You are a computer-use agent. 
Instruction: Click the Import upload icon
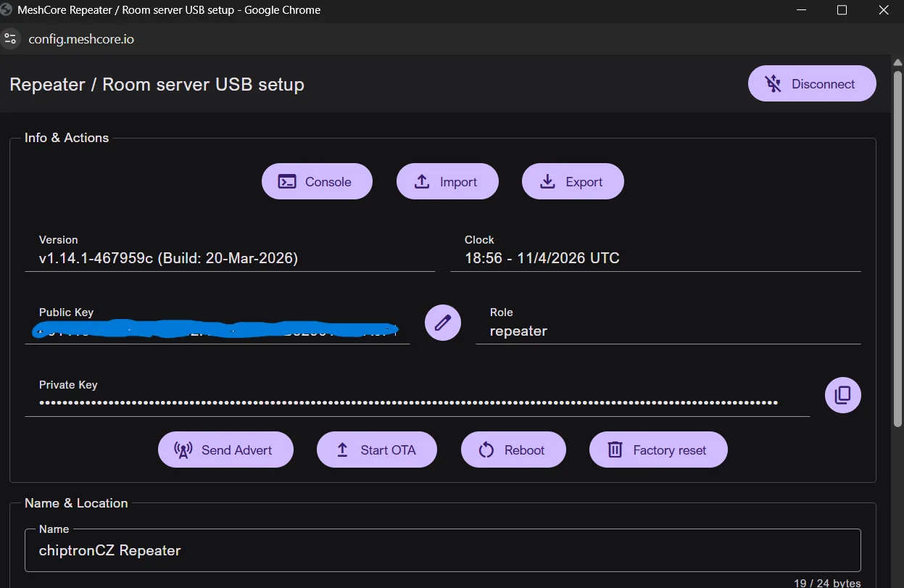click(422, 181)
